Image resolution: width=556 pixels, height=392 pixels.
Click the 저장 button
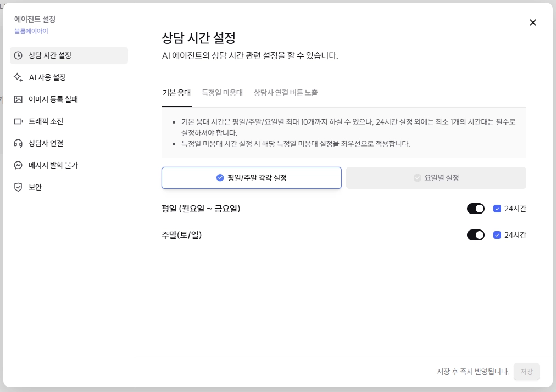point(526,372)
